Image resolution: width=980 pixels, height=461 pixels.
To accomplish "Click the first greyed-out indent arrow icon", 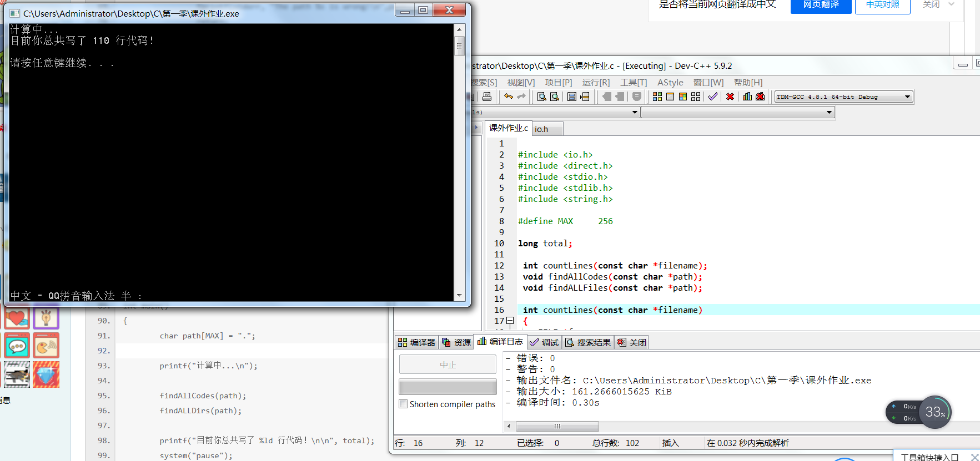I will pyautogui.click(x=607, y=97).
